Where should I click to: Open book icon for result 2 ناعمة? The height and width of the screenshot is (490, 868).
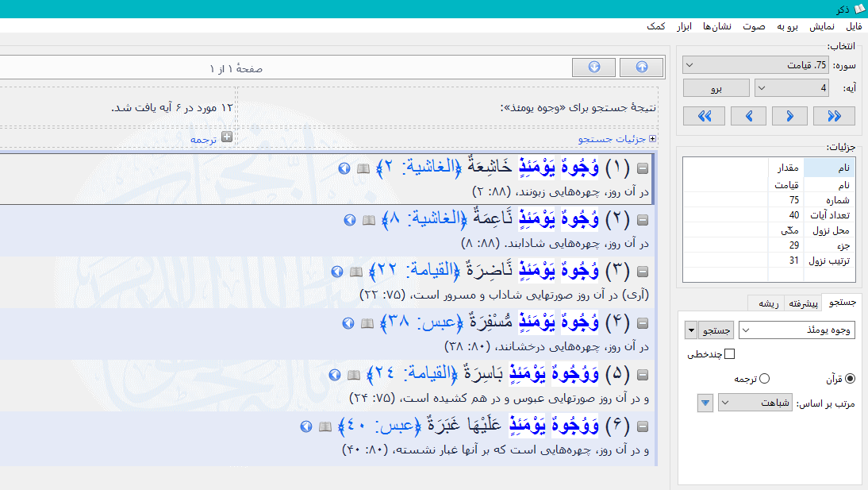pyautogui.click(x=369, y=220)
